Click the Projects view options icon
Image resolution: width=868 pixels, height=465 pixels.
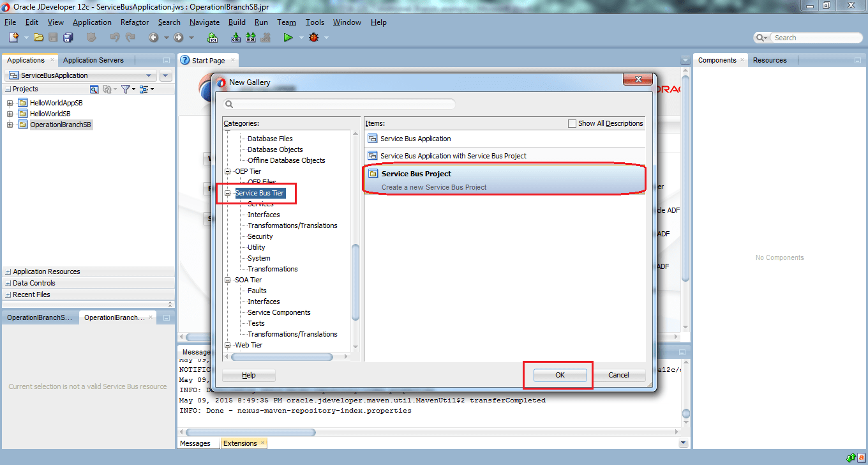[144, 89]
